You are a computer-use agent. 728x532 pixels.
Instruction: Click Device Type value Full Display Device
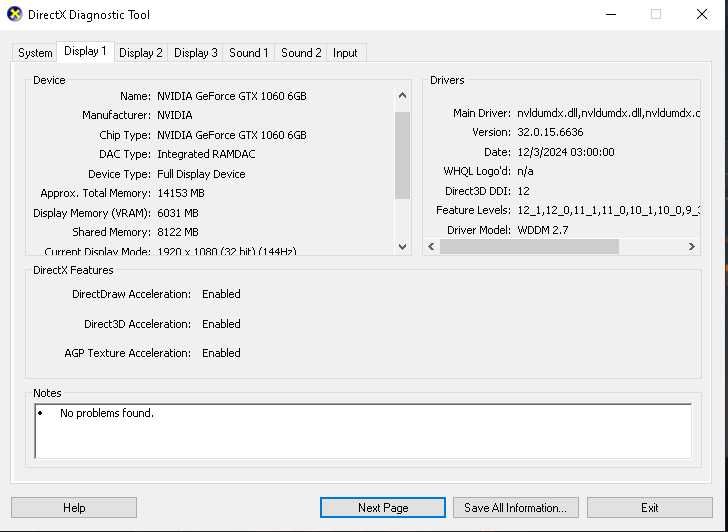pyautogui.click(x=201, y=174)
